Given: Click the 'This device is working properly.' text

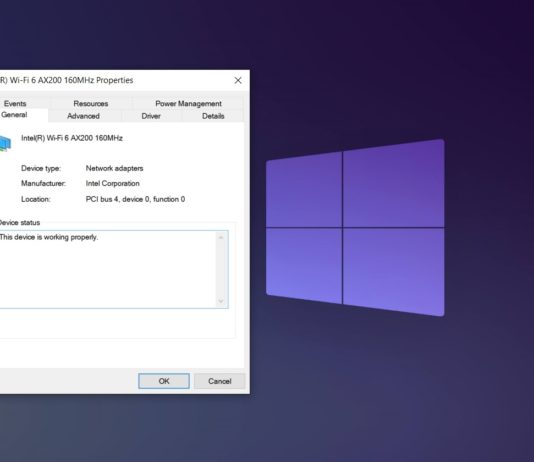Looking at the screenshot, I should pos(49,237).
